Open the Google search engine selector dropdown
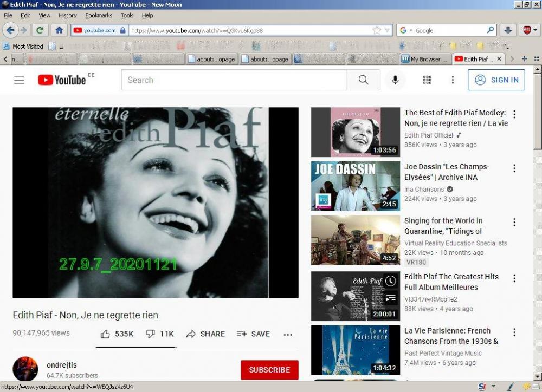Screen dimensions: 542x392 tap(406, 31)
